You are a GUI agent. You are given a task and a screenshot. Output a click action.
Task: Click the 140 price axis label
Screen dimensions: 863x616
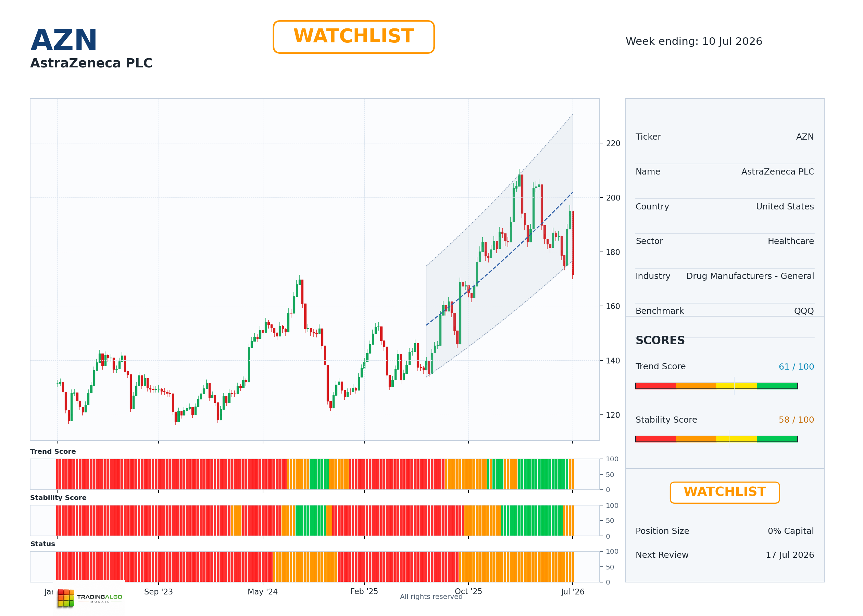[613, 361]
